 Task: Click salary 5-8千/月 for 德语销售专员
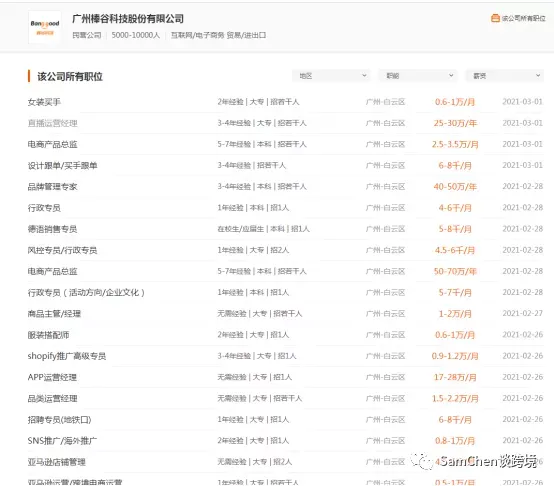pos(455,229)
